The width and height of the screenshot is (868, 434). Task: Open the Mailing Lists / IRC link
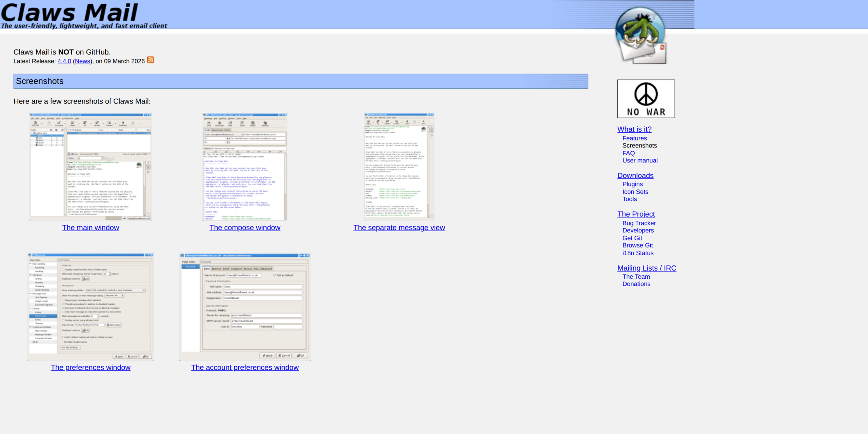pos(647,268)
